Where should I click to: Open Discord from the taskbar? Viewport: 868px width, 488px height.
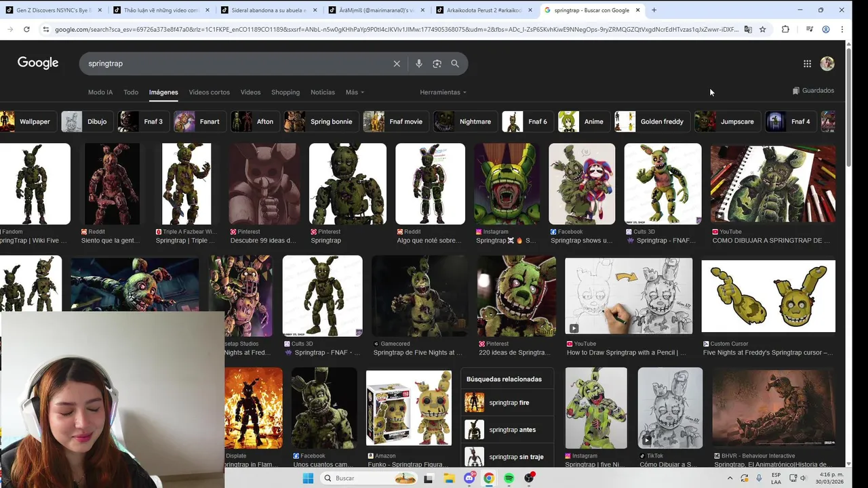click(x=469, y=479)
